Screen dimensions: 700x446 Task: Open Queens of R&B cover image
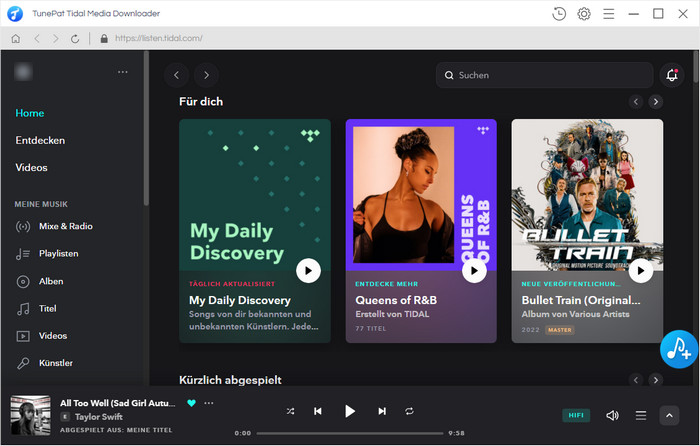tap(421, 195)
